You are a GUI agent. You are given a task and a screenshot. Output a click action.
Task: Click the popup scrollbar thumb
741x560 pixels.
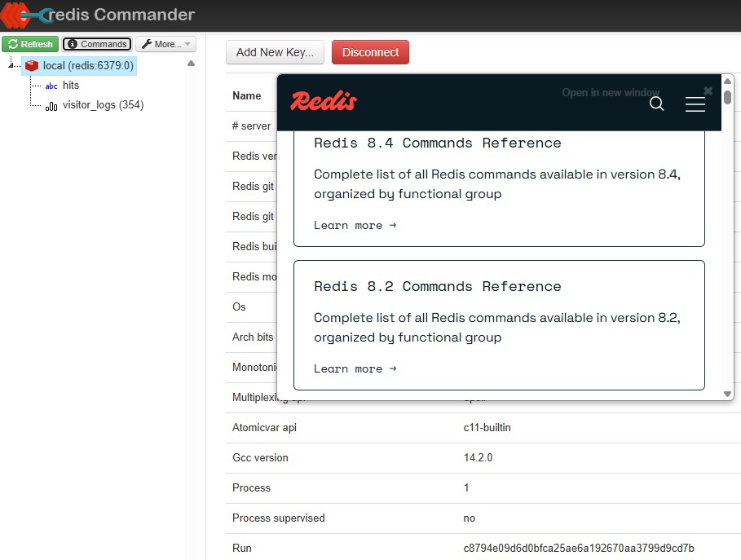[727, 97]
